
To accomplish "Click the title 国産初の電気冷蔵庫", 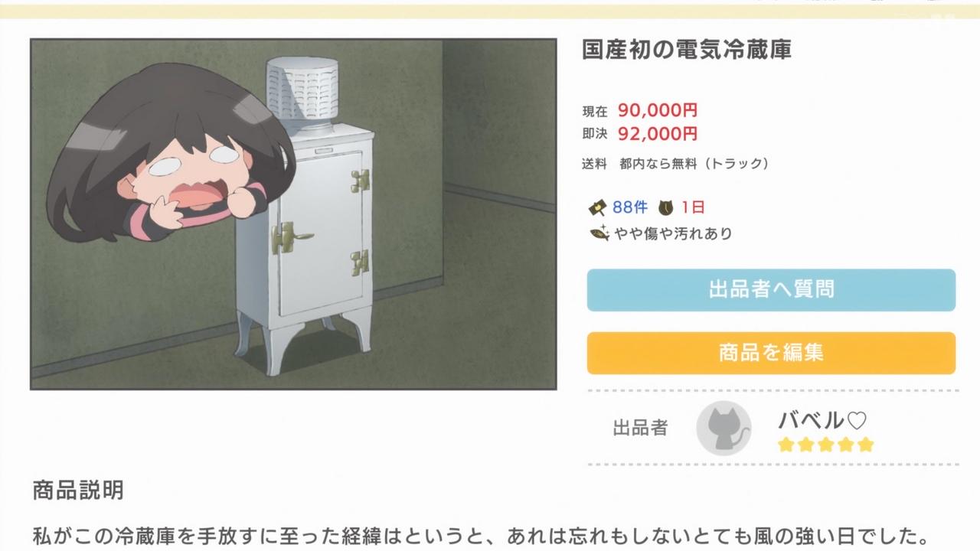I will [687, 50].
